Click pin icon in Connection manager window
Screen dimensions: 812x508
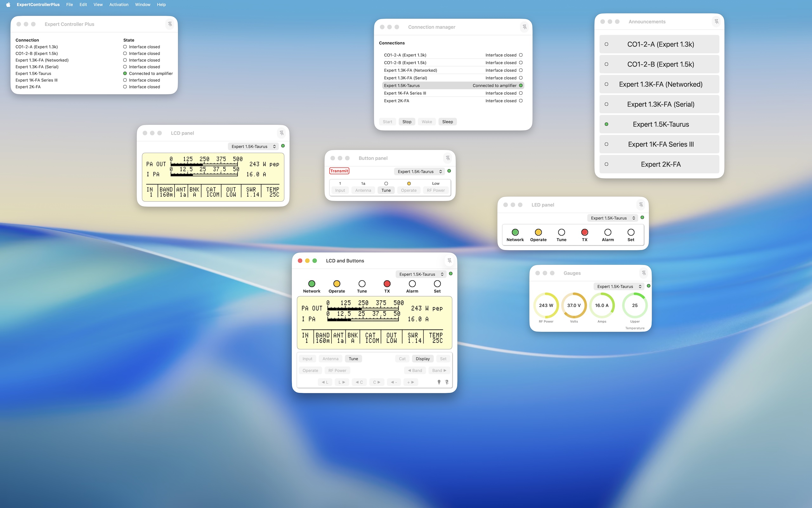pos(524,27)
